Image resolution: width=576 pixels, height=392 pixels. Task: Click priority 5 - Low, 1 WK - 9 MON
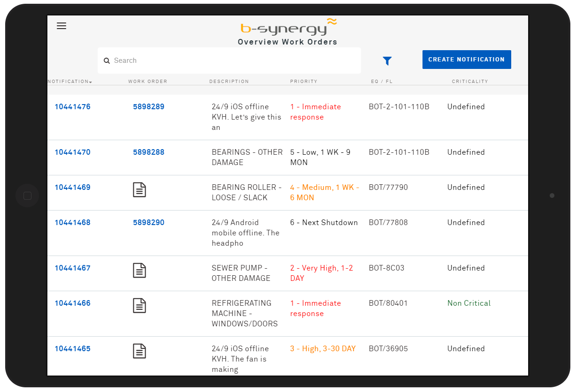[320, 158]
